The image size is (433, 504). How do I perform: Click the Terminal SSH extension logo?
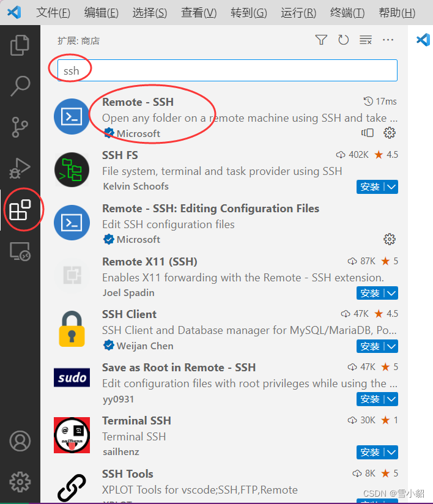(72, 435)
